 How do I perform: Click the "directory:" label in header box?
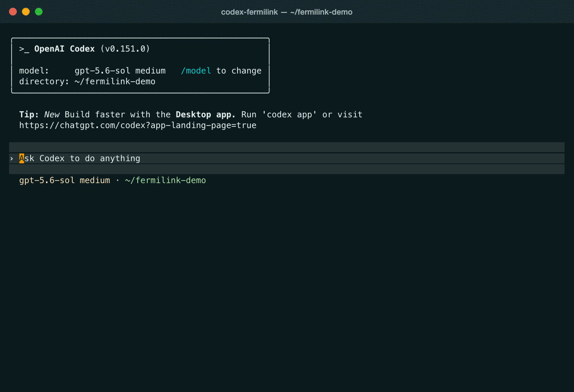click(x=44, y=82)
